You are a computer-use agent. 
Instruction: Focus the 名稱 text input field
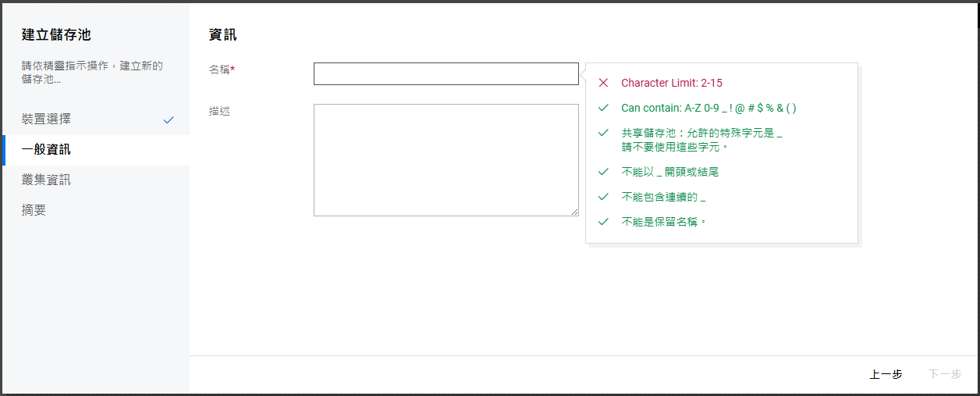click(x=446, y=73)
